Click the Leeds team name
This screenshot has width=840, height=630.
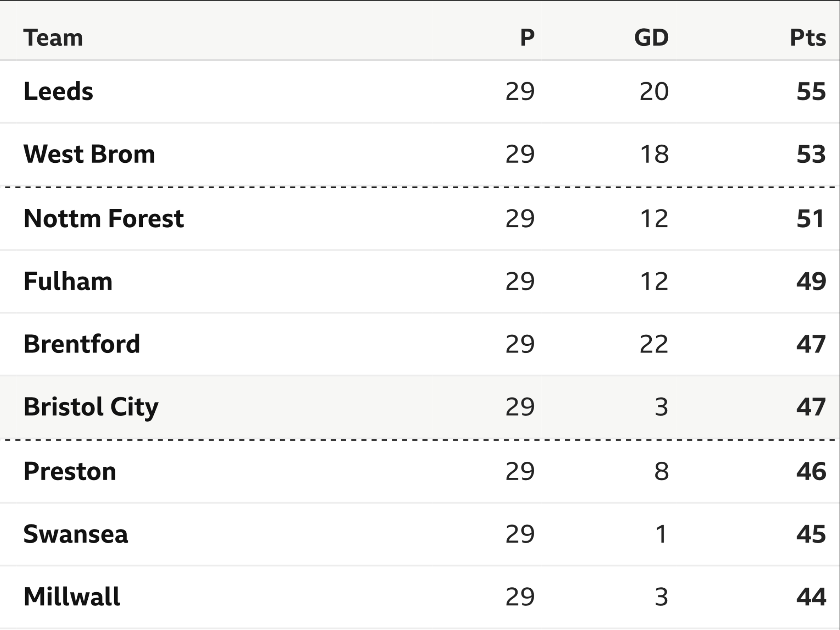tap(58, 91)
